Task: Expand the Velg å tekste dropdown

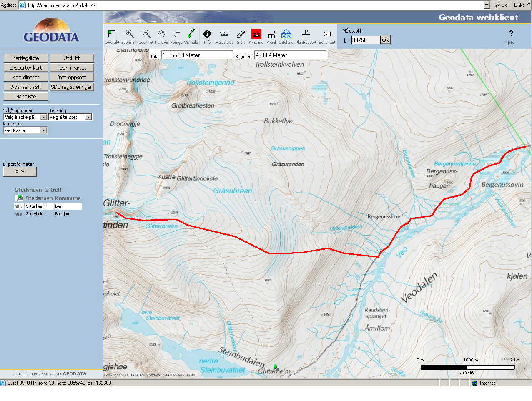Action: coord(88,118)
